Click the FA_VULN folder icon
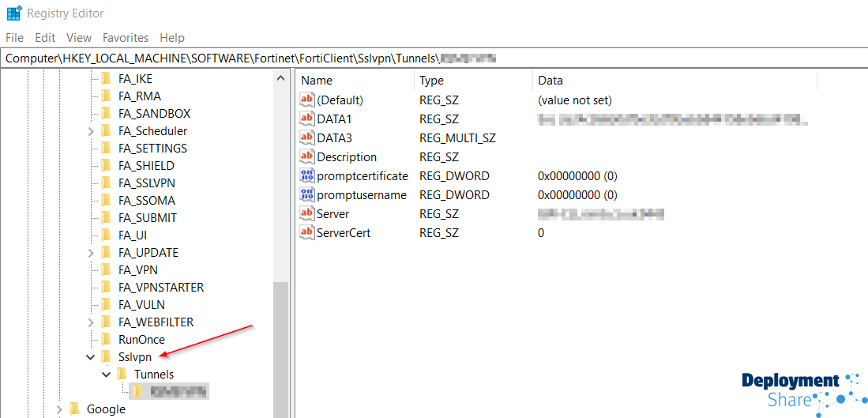 (x=107, y=304)
